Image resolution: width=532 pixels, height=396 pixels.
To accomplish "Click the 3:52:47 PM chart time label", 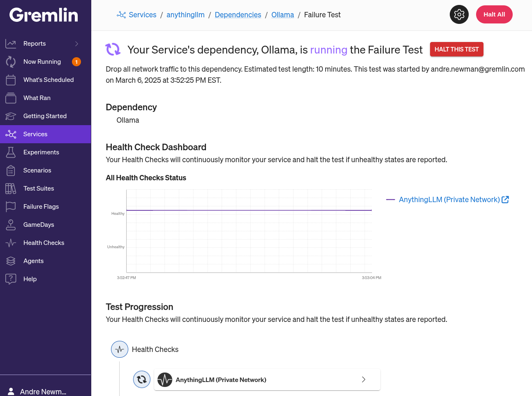I will pyautogui.click(x=126, y=278).
